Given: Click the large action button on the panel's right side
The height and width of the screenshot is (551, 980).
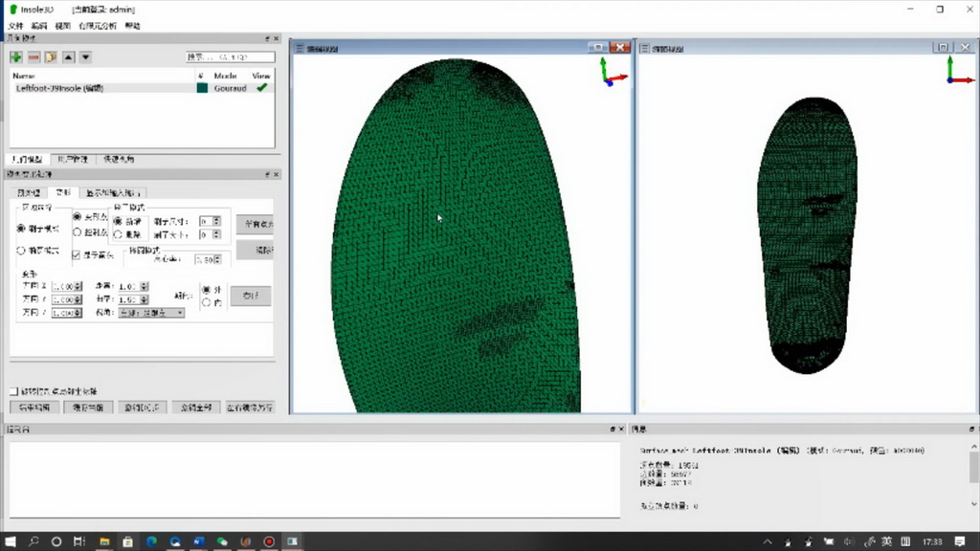Looking at the screenshot, I should pyautogui.click(x=256, y=224).
